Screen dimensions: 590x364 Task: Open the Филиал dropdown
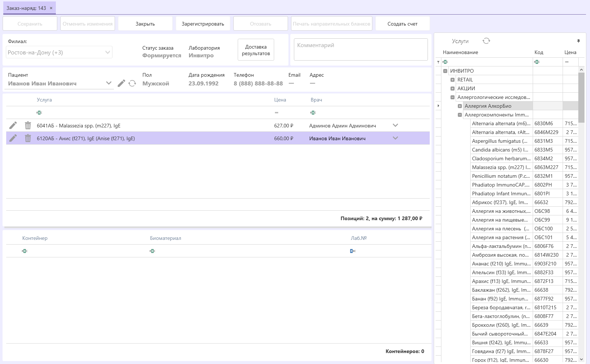(x=108, y=52)
